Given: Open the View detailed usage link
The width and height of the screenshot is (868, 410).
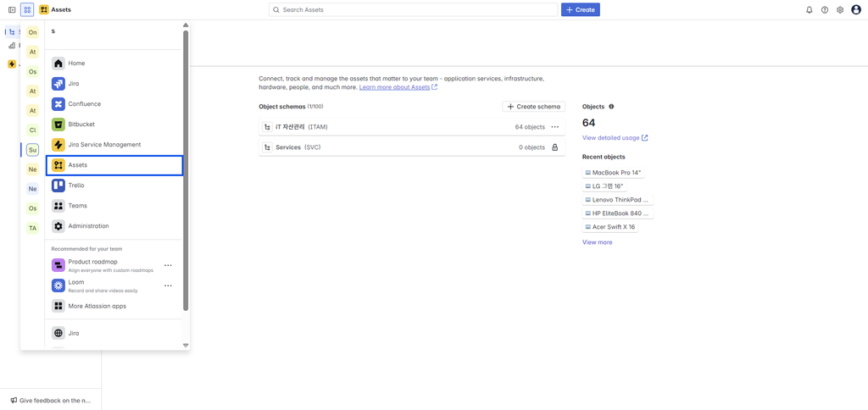Looking at the screenshot, I should [x=615, y=138].
